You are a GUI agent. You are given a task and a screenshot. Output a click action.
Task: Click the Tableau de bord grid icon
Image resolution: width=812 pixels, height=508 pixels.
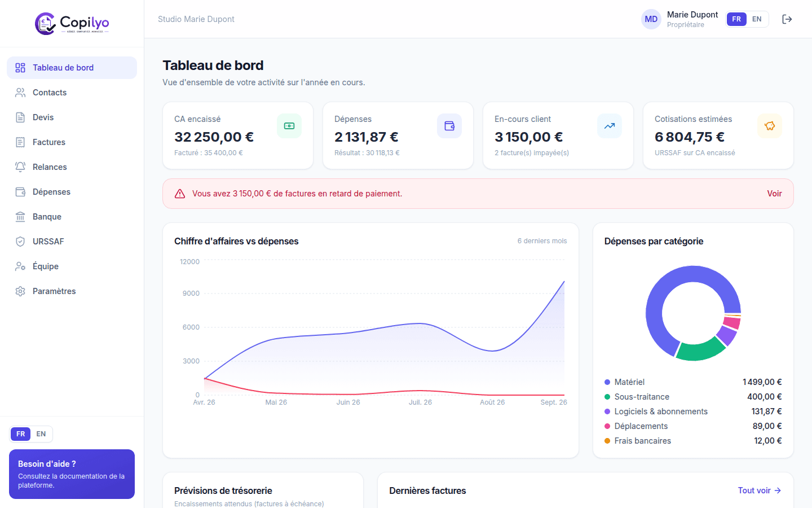pos(20,68)
